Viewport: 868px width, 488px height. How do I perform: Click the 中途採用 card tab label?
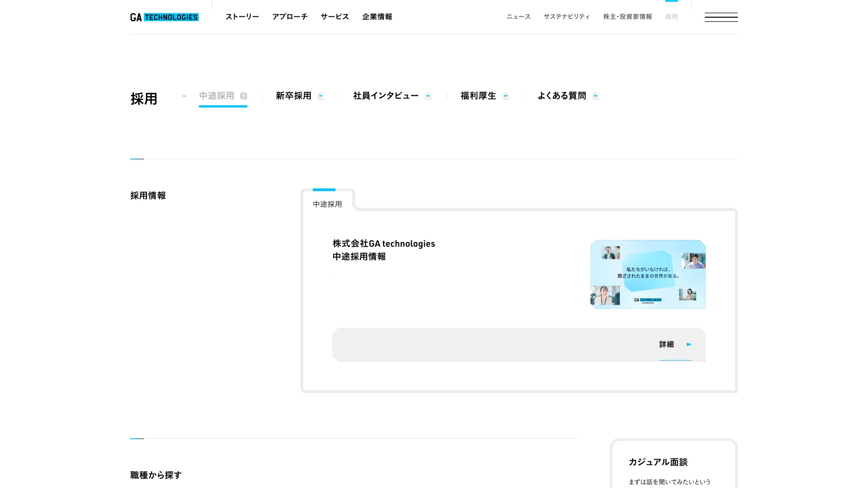click(x=327, y=204)
